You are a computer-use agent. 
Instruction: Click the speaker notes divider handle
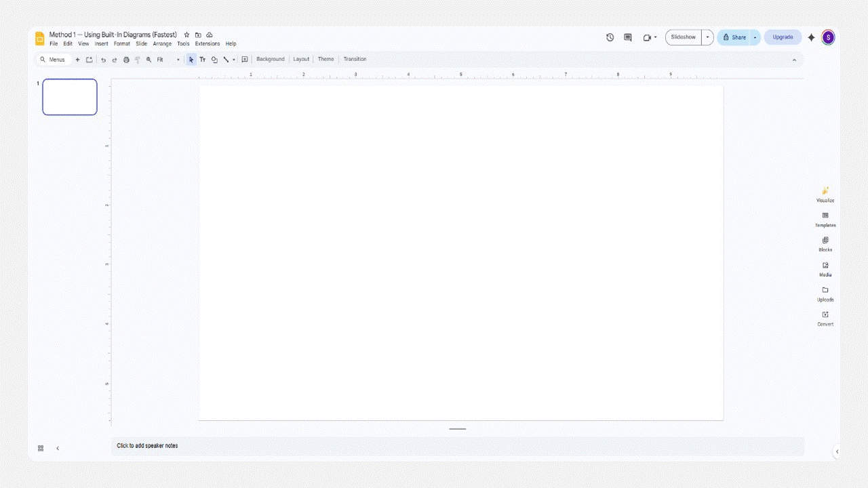click(458, 429)
